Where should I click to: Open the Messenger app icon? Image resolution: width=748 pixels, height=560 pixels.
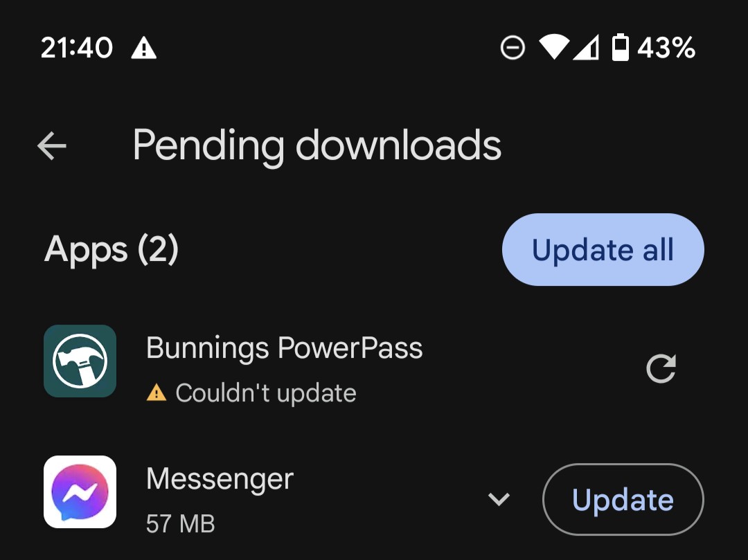point(80,492)
